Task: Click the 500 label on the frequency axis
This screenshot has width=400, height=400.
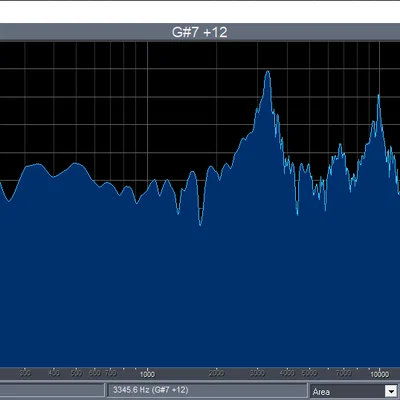Action: pos(76,373)
